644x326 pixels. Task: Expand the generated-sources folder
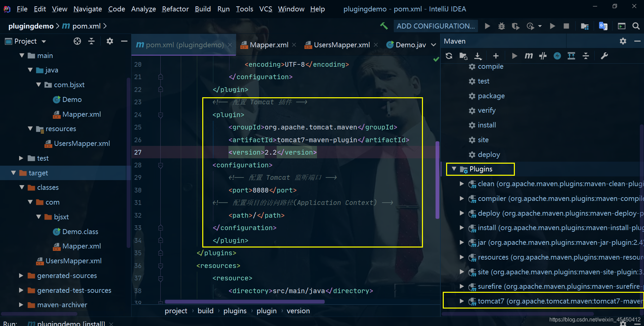21,275
